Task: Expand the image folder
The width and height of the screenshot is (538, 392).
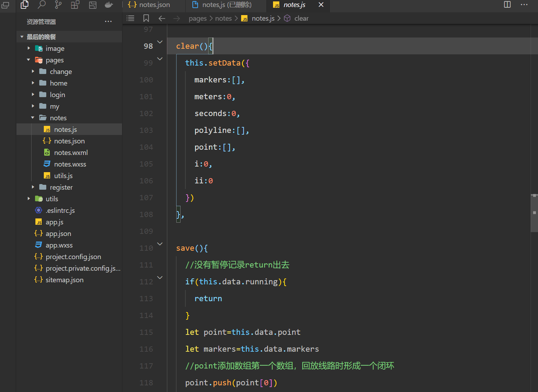Action: (x=29, y=48)
